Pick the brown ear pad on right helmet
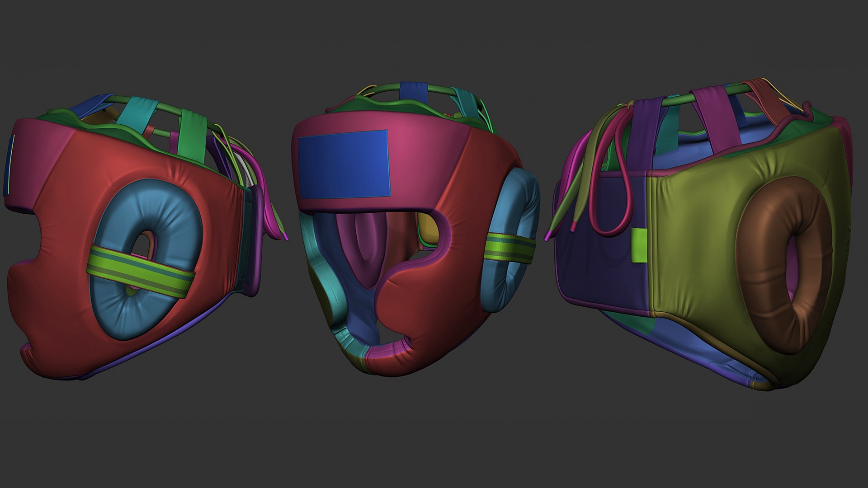Image resolution: width=868 pixels, height=488 pixels. point(783,265)
